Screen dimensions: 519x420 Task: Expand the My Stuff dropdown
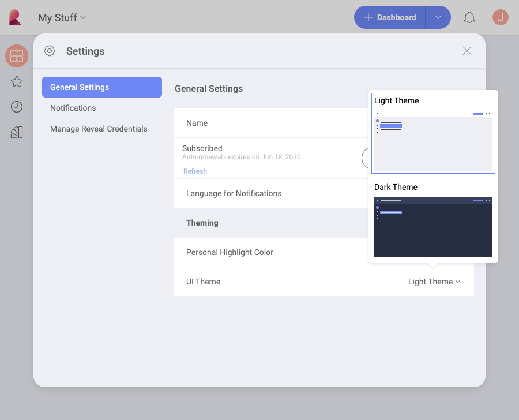[62, 18]
